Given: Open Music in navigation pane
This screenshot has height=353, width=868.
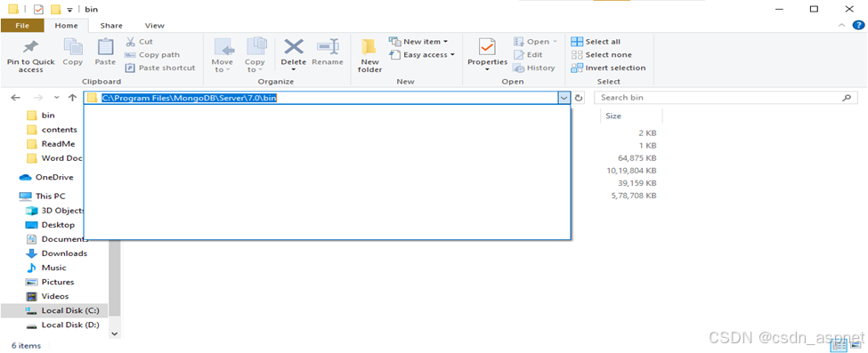Looking at the screenshot, I should point(47,268).
